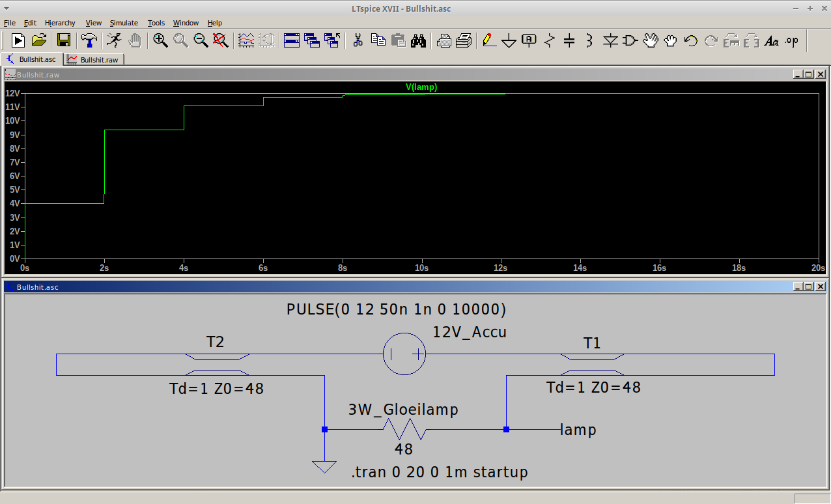
Task: Add SPICE directive with .op icon
Action: click(x=791, y=40)
